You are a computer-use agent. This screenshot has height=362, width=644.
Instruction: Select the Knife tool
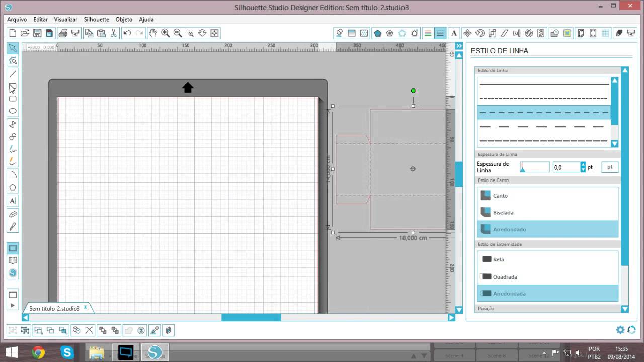(x=13, y=226)
